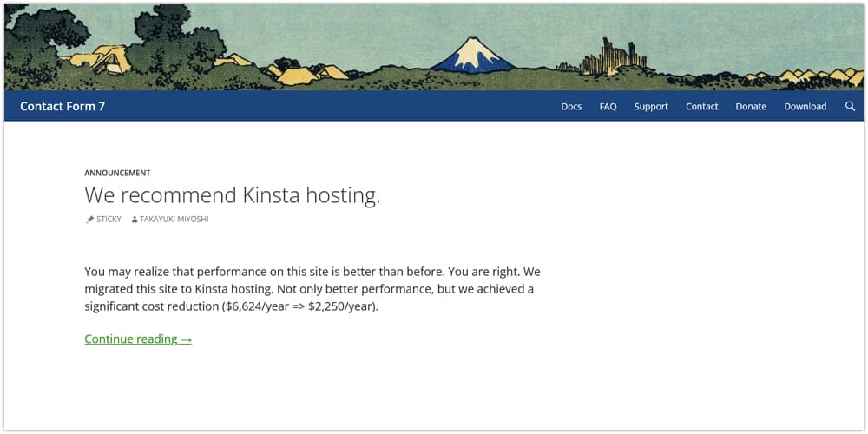Click the arrow after Continue reading

186,339
